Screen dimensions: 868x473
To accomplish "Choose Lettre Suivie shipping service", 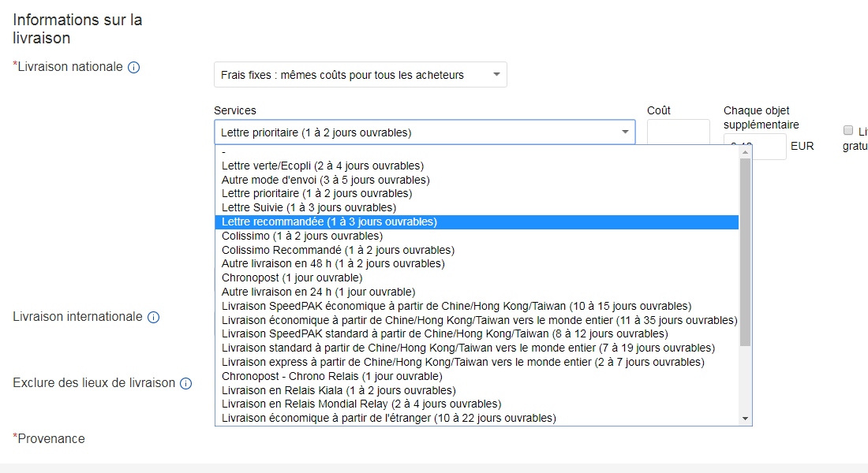I will coord(309,208).
